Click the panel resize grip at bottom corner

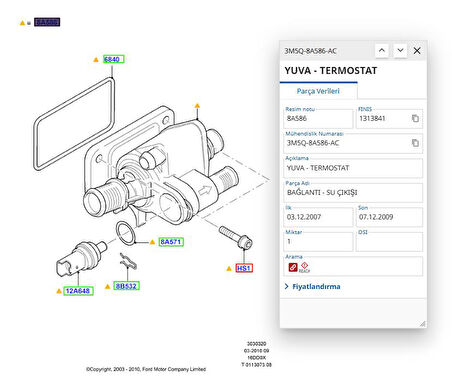423,324
